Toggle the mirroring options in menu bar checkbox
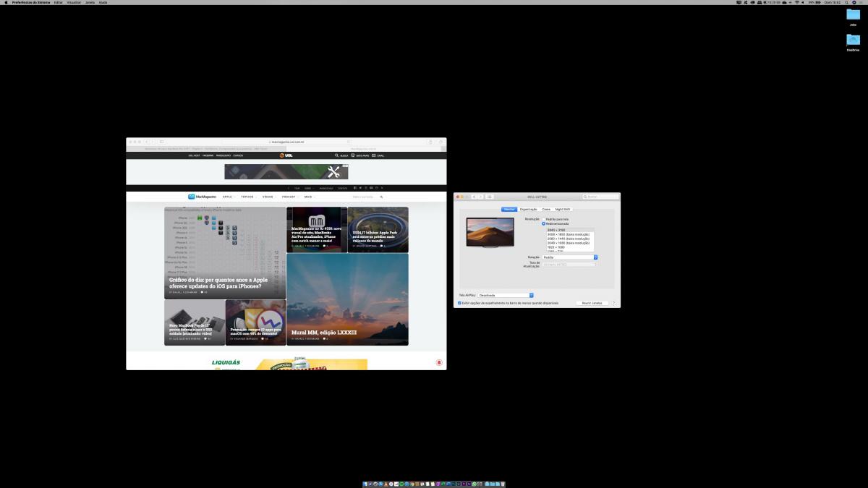 tap(459, 303)
